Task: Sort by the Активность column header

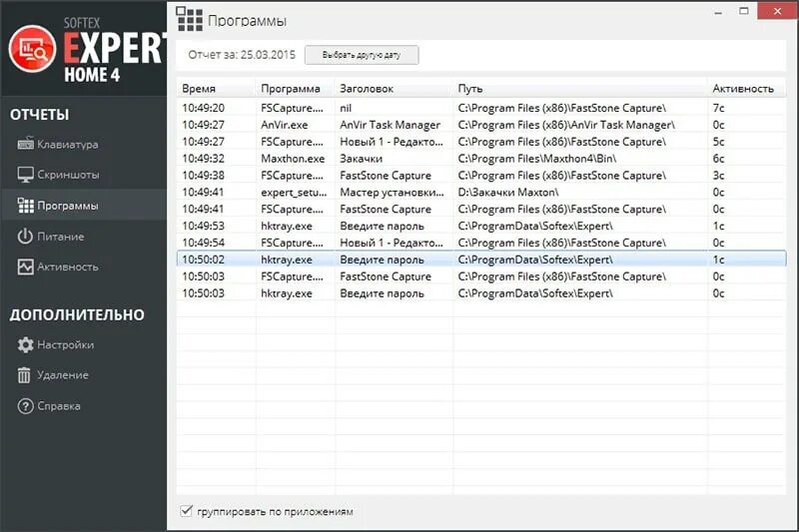Action: [746, 89]
